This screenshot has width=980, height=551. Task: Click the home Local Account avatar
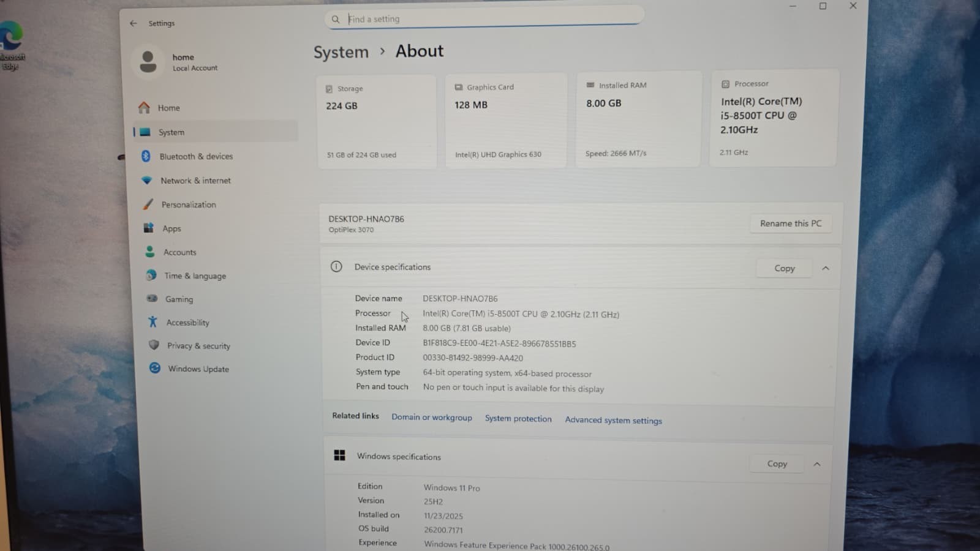click(x=148, y=62)
